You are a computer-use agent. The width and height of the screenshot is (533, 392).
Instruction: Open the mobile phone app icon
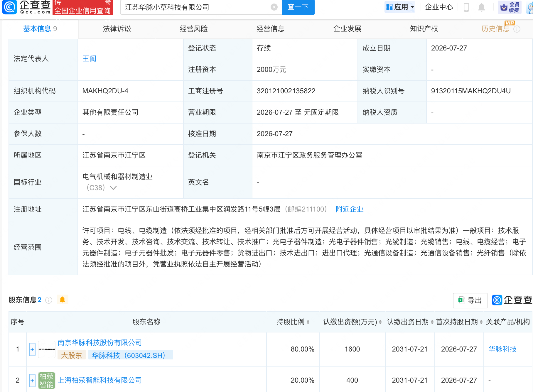coord(466,7)
